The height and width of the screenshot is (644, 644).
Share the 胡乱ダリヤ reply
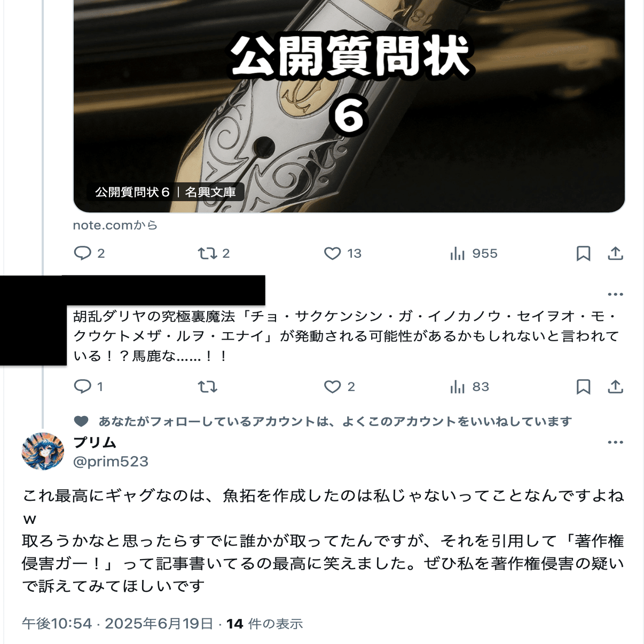(615, 386)
